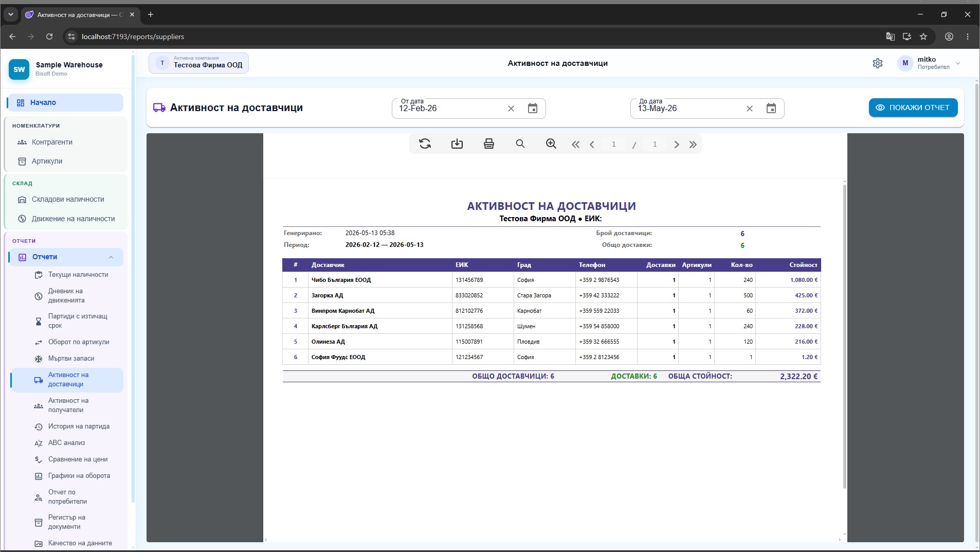This screenshot has width=980, height=552.
Task: Click the current page number box
Action: (613, 145)
